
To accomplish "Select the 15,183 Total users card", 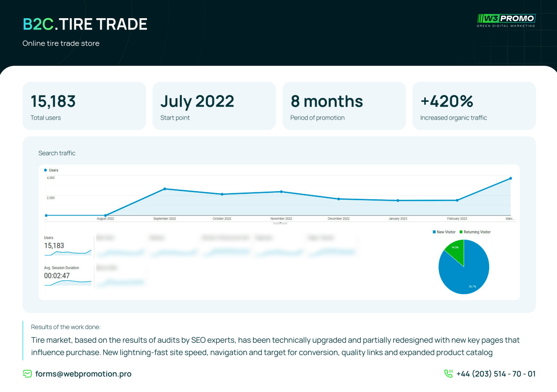I will [84, 106].
